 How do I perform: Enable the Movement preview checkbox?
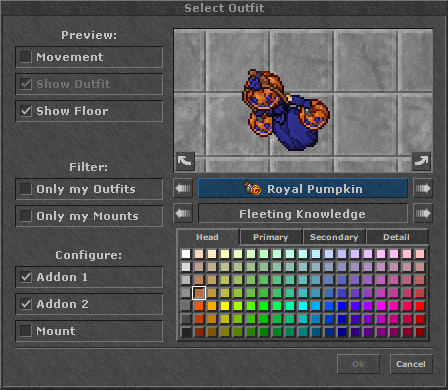(x=26, y=57)
